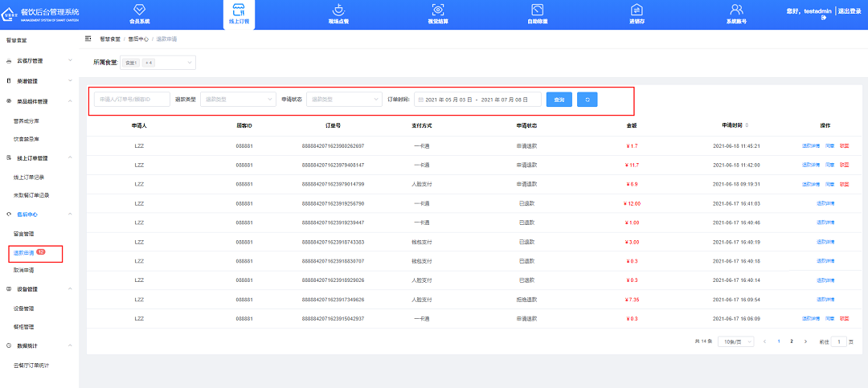Click the blue 查询 search button

[559, 100]
